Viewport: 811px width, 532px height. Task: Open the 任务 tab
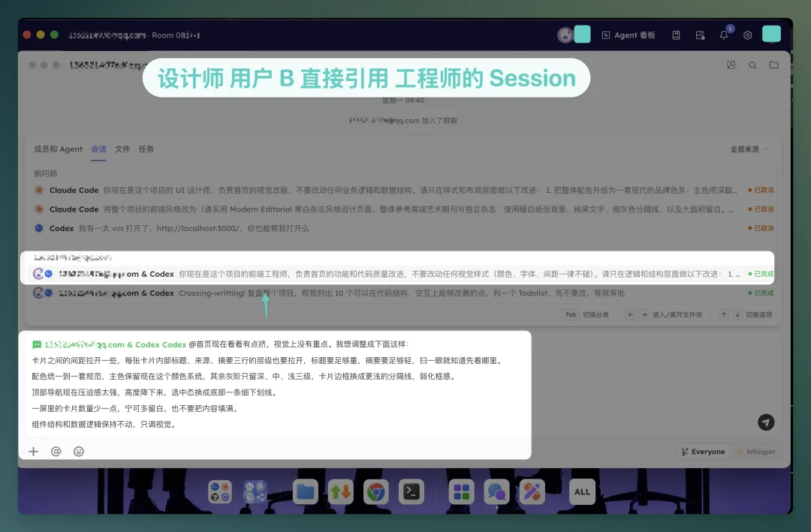146,149
